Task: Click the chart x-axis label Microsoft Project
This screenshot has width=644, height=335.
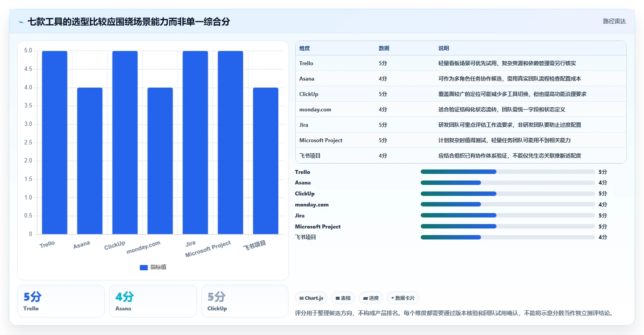Action: click(208, 249)
